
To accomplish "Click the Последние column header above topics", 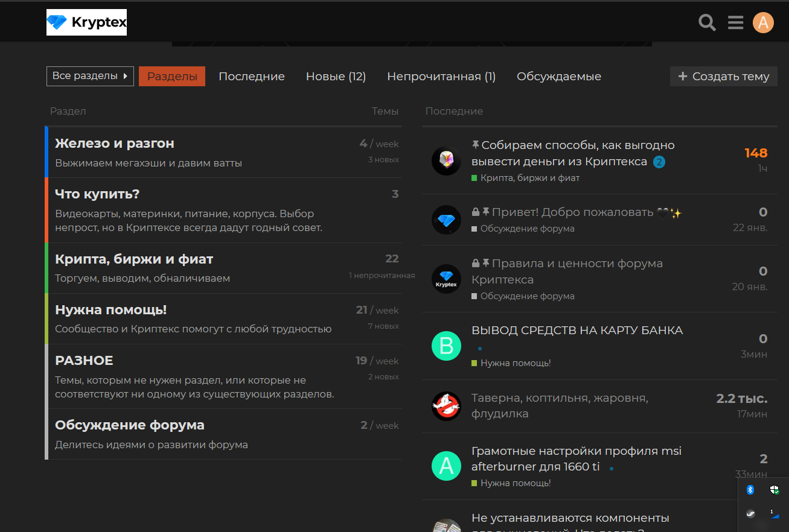I will click(x=454, y=111).
